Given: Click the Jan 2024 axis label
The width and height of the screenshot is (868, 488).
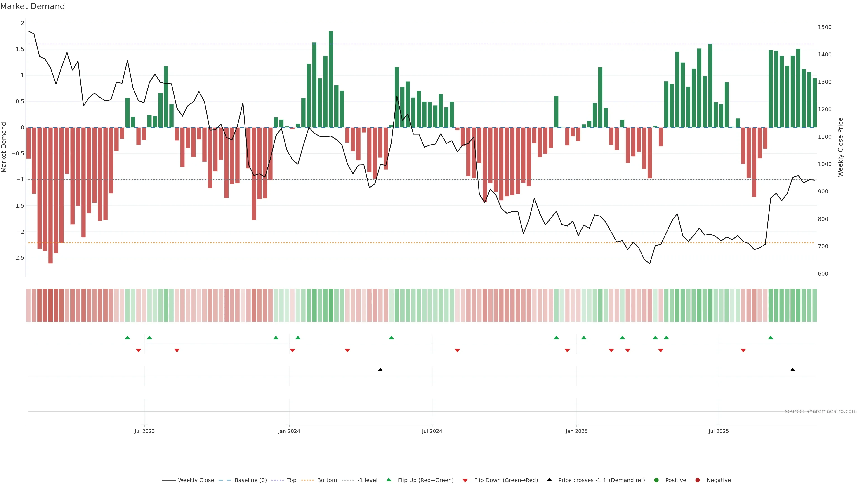Looking at the screenshot, I should click(x=289, y=431).
